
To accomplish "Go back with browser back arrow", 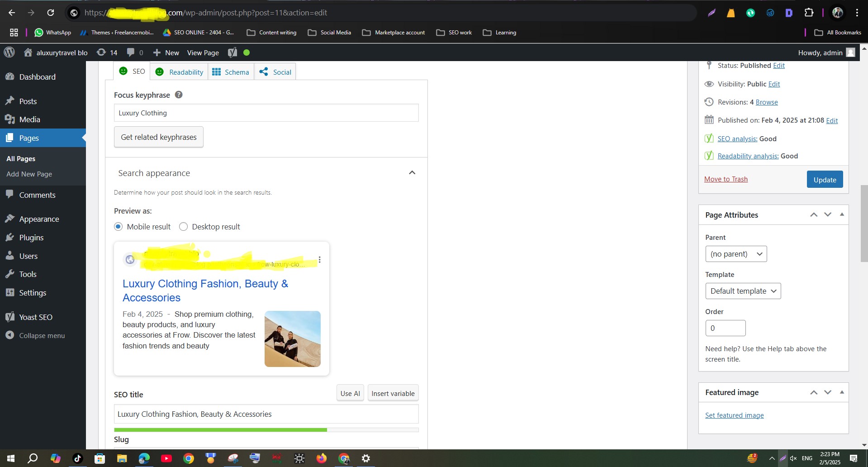I will 12,13.
